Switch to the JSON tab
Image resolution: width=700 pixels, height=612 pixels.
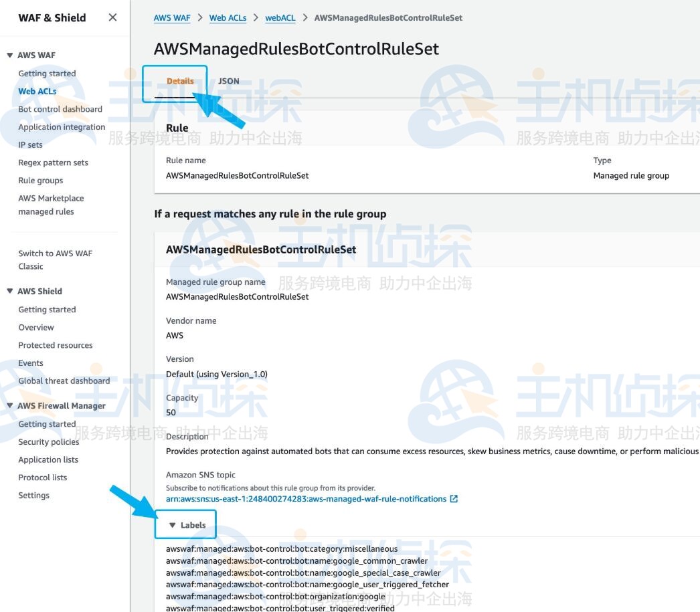point(228,81)
